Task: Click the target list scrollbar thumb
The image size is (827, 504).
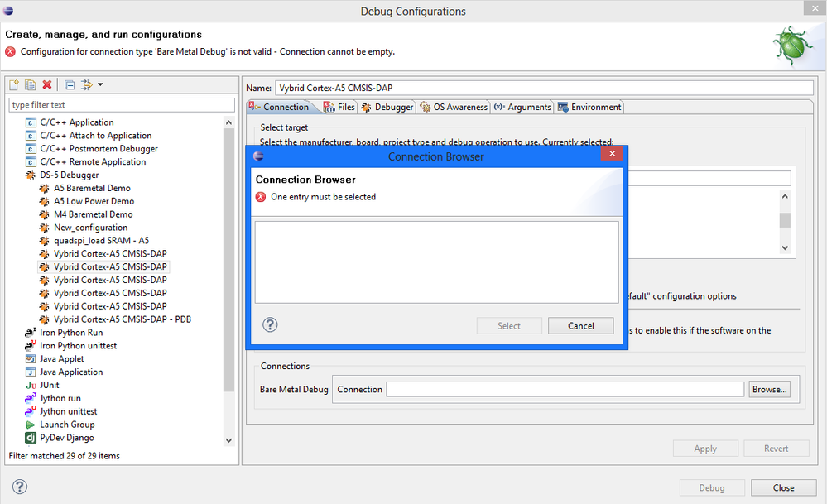Action: pos(785,220)
